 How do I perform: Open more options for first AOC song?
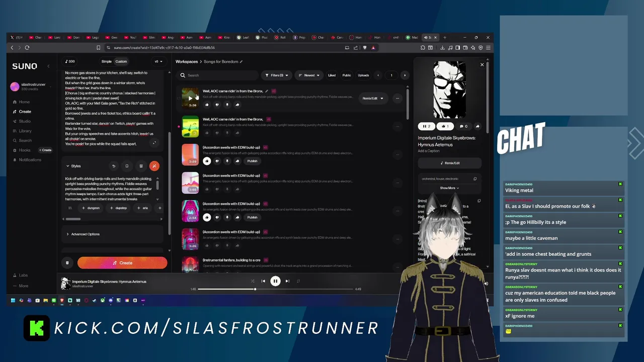pyautogui.click(x=397, y=99)
